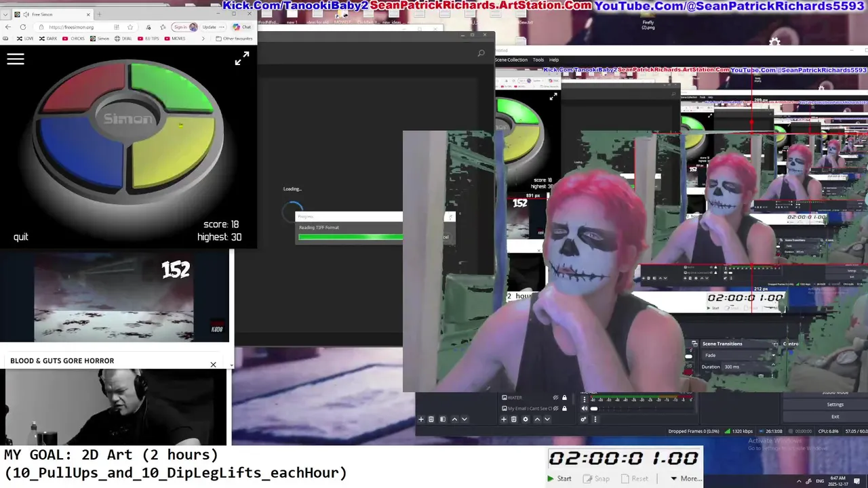Switch to the Free Simon tab
868x488 pixels.
[53, 14]
